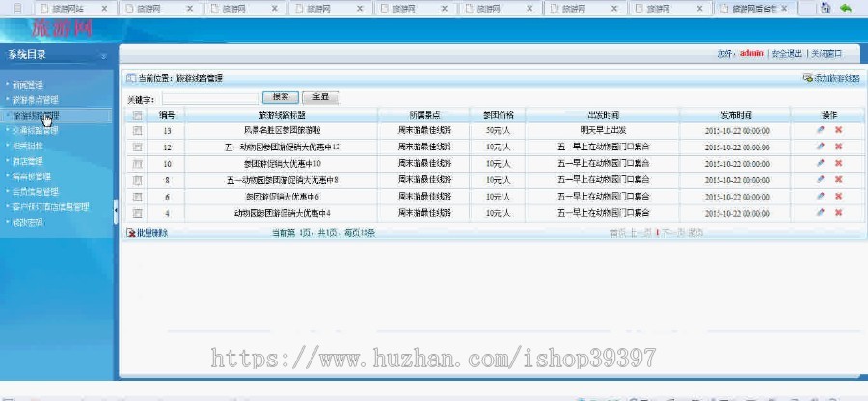This screenshot has height=401, width=868.
Task: Delete route number 6
Action: [839, 197]
